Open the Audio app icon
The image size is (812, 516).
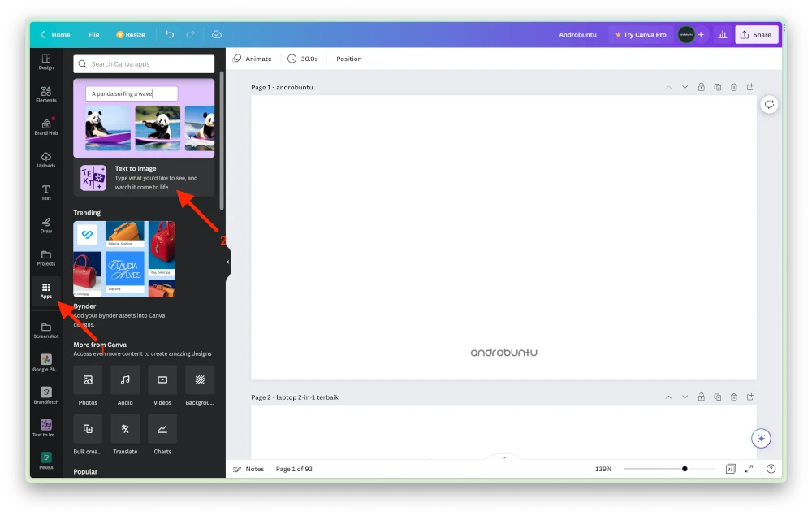[125, 382]
